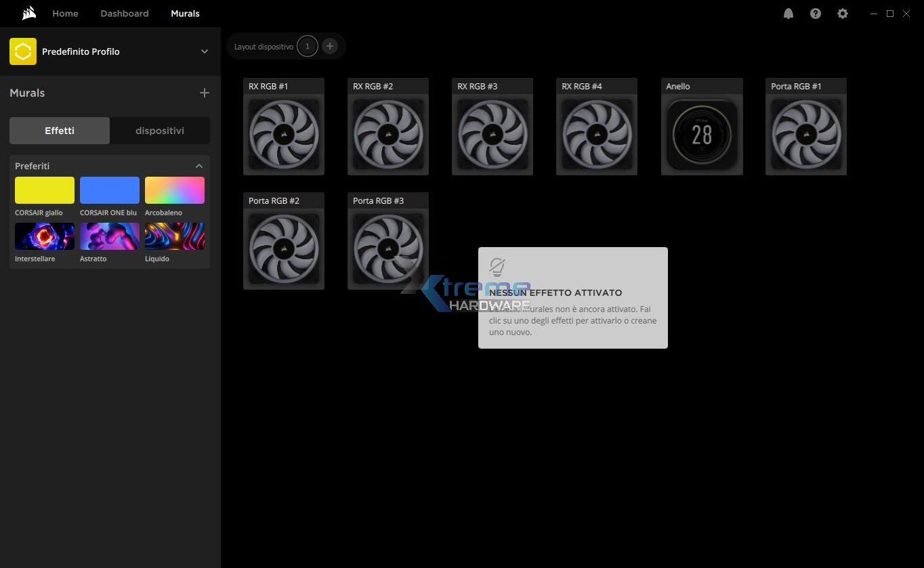Image resolution: width=924 pixels, height=568 pixels.
Task: Open the help question mark icon
Action: point(815,14)
